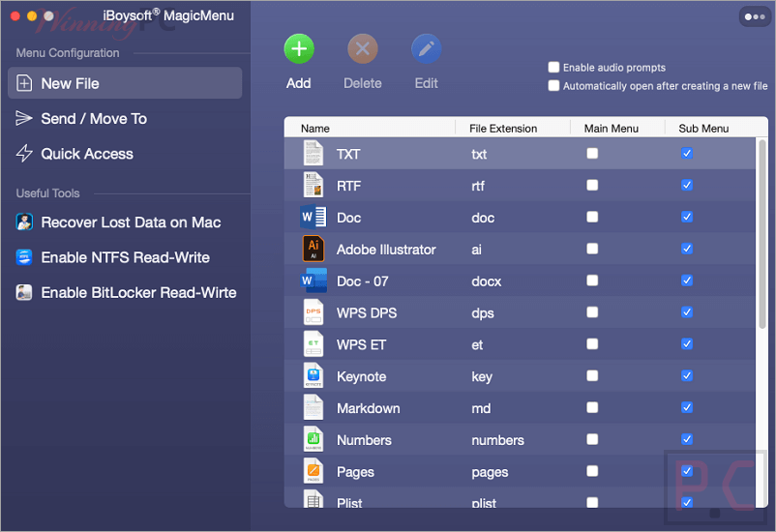This screenshot has height=532, width=776.
Task: Select the WPS DPS row name
Action: pyautogui.click(x=367, y=312)
